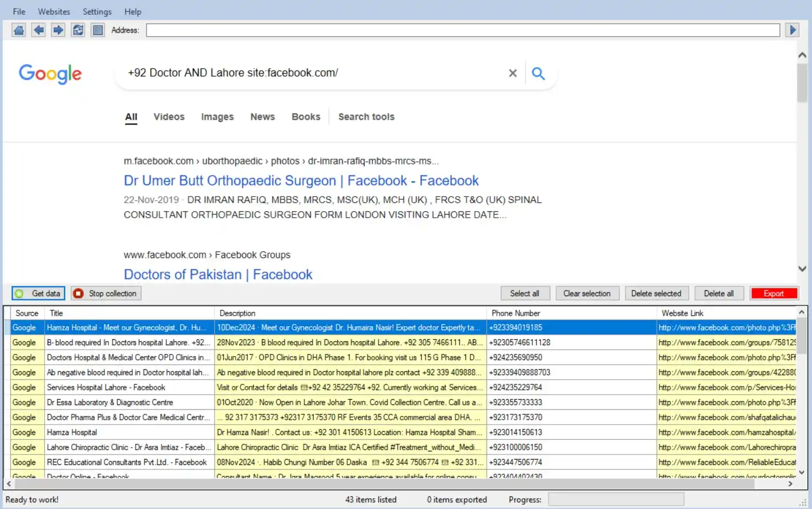Switch to the News search tab
The height and width of the screenshot is (509, 812).
(x=262, y=116)
